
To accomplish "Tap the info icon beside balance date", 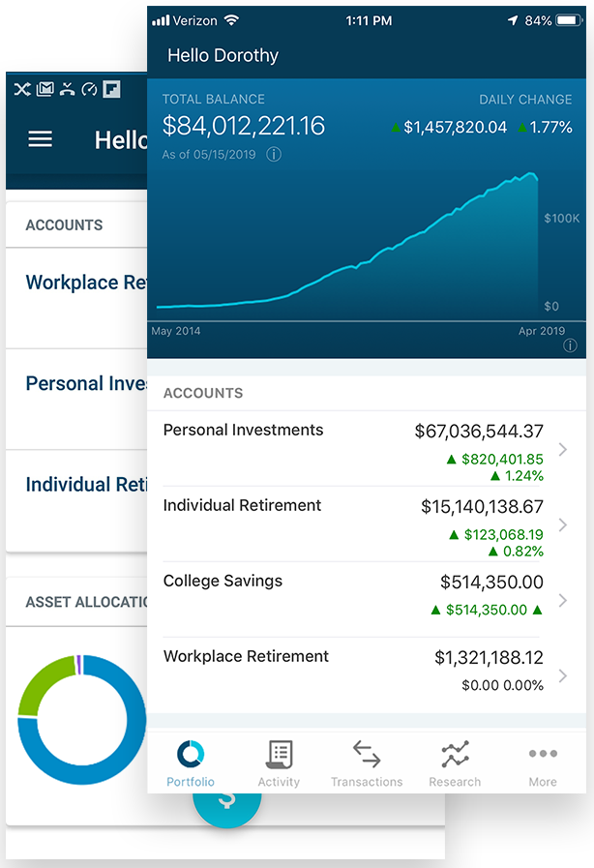I will click(274, 155).
